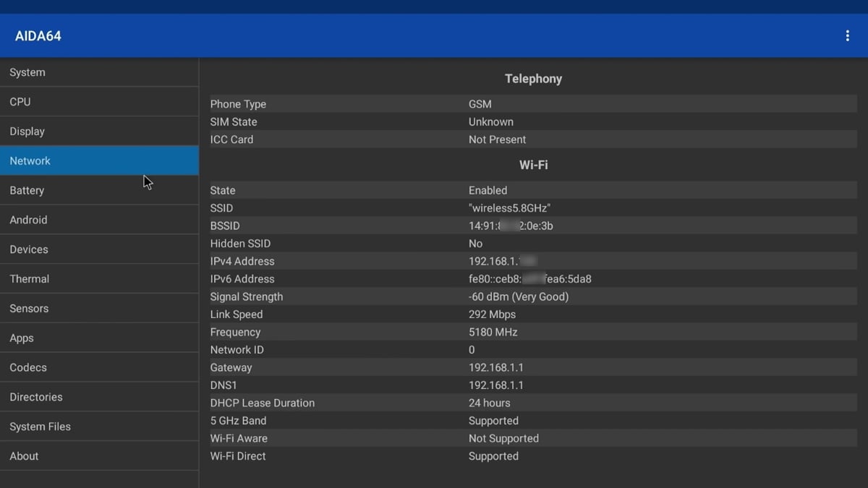Open the About page

pos(99,456)
